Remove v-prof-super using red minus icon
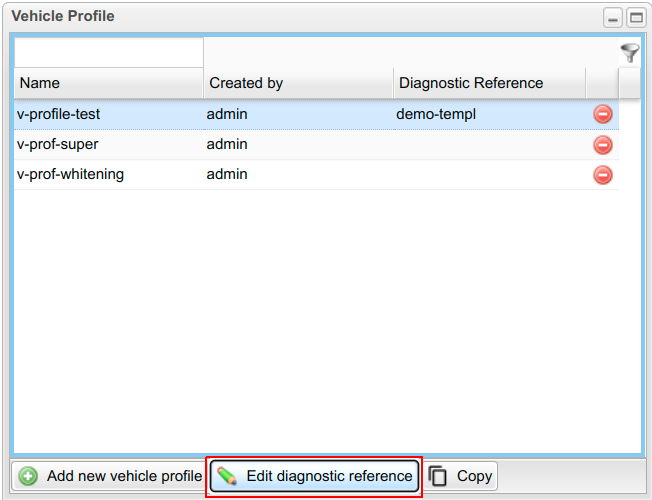This screenshot has height=500, width=652. coord(603,145)
